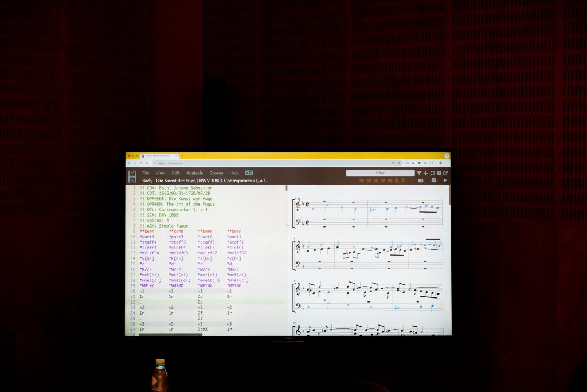Focus the filter input field
The image size is (587, 392).
click(381, 173)
